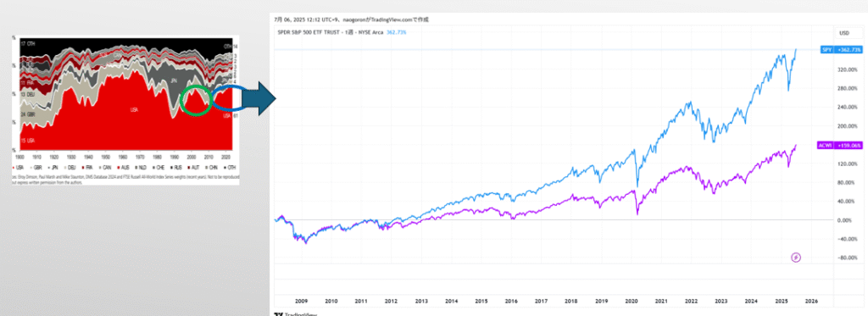Screen dimensions: 868x316
Task: Click the 2020 label on the time axis
Action: [632, 302]
